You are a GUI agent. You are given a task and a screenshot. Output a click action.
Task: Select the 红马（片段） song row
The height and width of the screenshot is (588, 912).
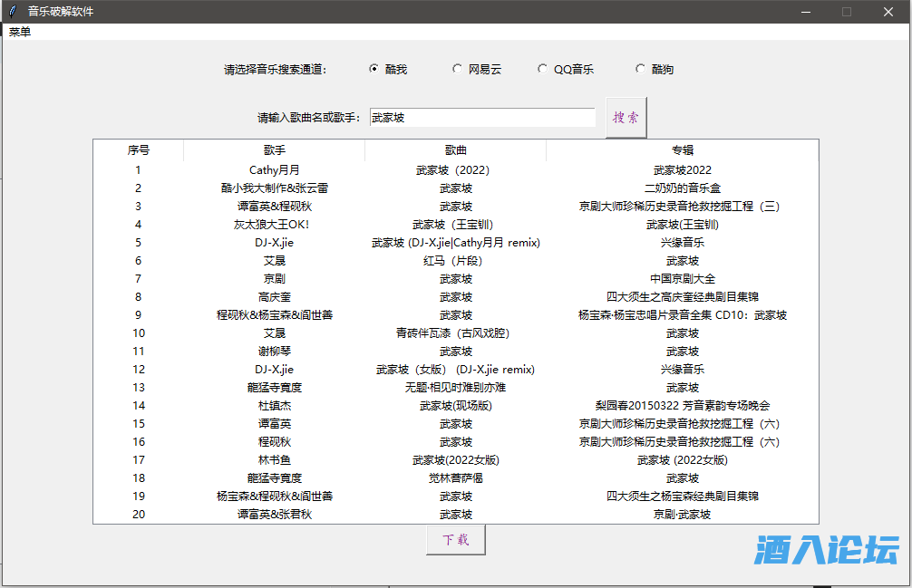tap(455, 261)
